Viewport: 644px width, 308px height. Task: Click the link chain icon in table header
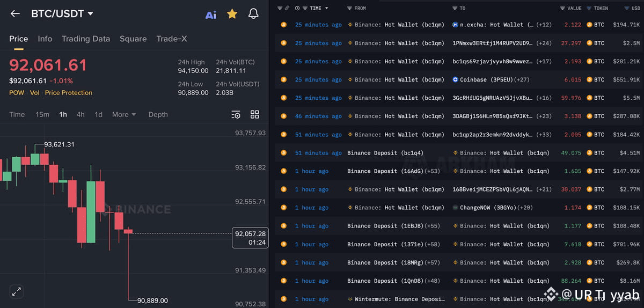(287, 8)
